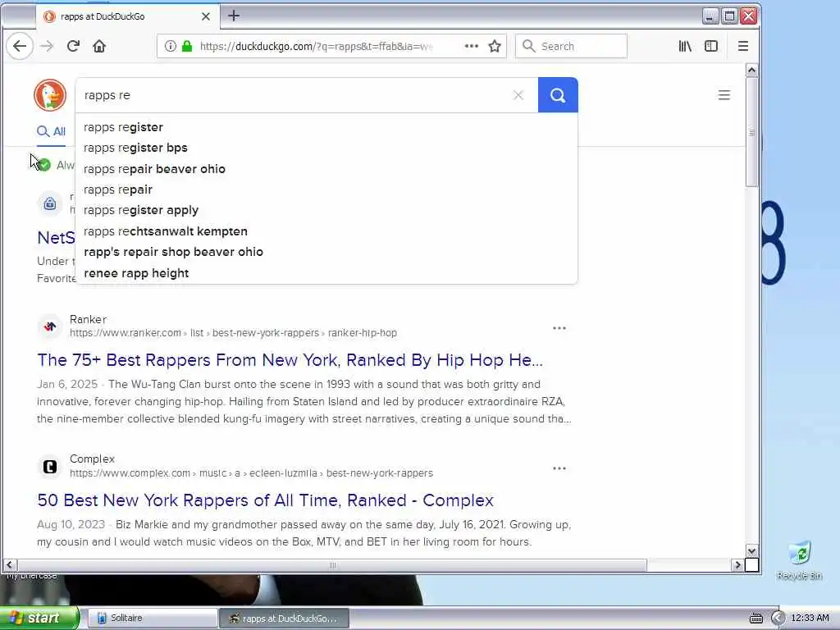
Task: Expand hidden system tray icons arrow
Action: coord(778,619)
